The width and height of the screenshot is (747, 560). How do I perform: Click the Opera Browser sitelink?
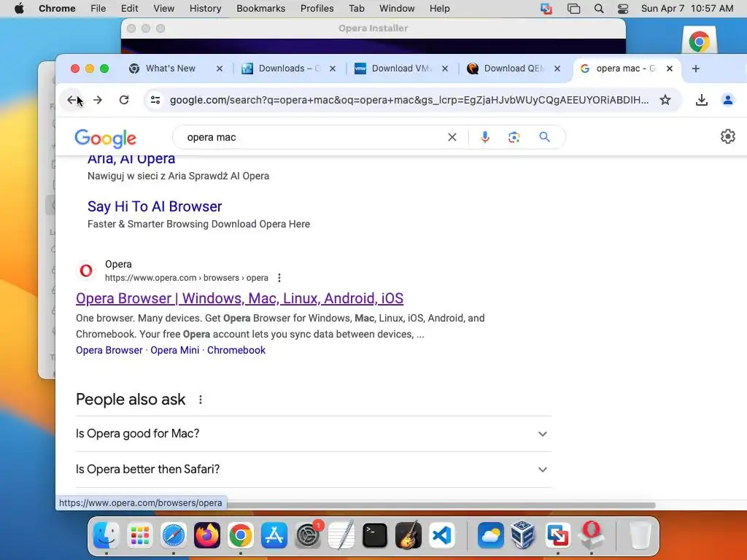(x=109, y=351)
